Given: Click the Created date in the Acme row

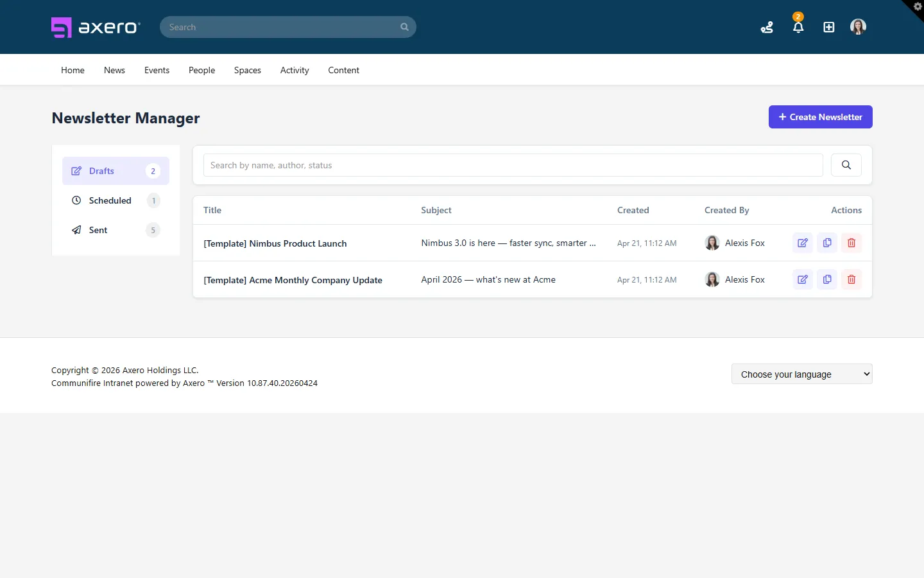Looking at the screenshot, I should 647,280.
